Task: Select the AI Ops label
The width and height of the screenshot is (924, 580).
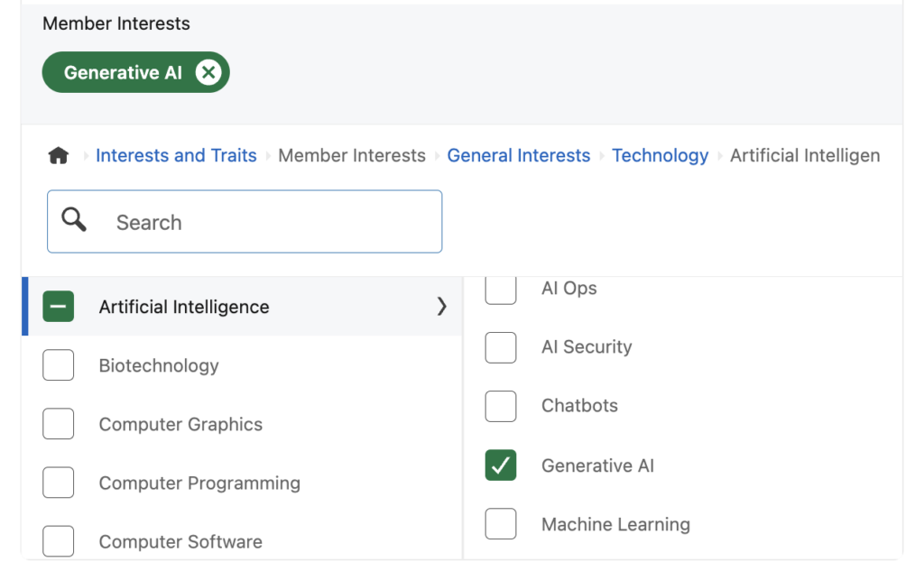Action: click(568, 288)
